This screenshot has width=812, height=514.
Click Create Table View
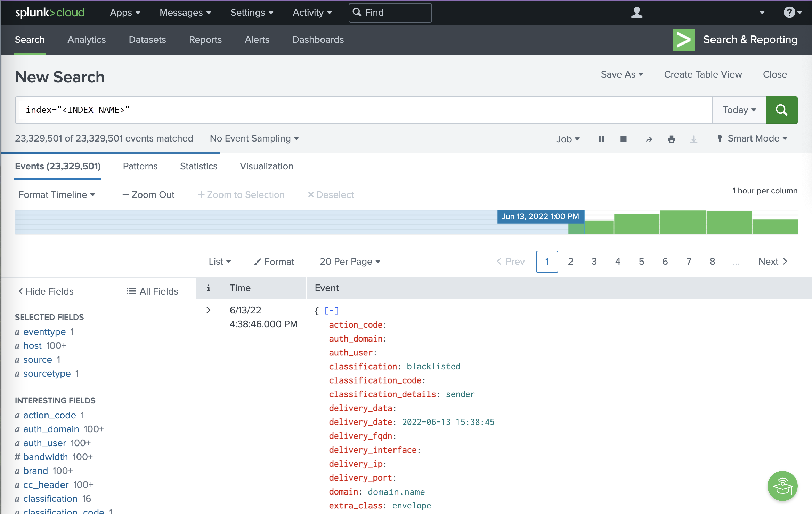point(703,74)
